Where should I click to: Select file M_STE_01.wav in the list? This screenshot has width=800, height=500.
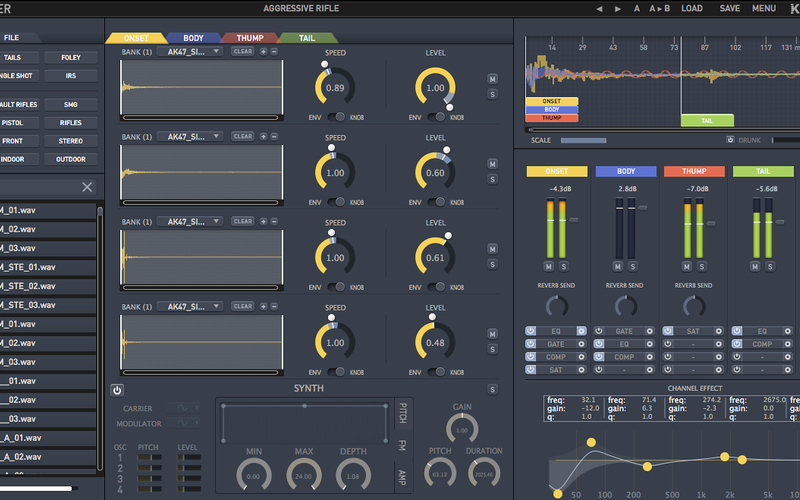48,267
